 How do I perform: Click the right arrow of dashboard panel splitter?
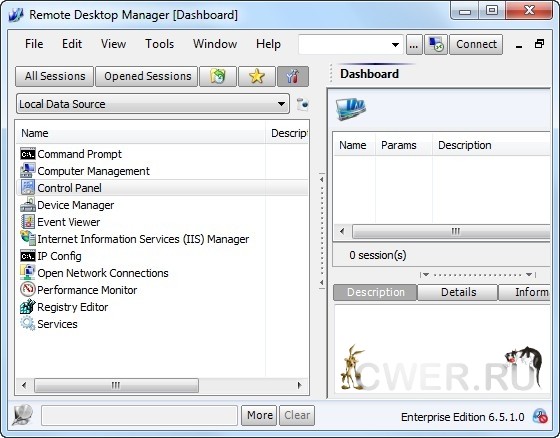point(529,274)
